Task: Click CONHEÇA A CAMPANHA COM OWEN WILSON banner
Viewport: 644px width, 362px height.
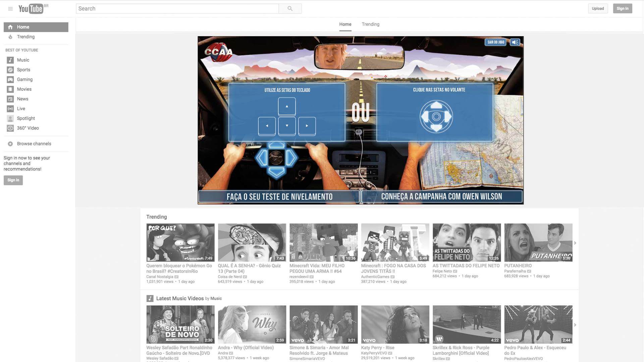Action: pos(441,197)
